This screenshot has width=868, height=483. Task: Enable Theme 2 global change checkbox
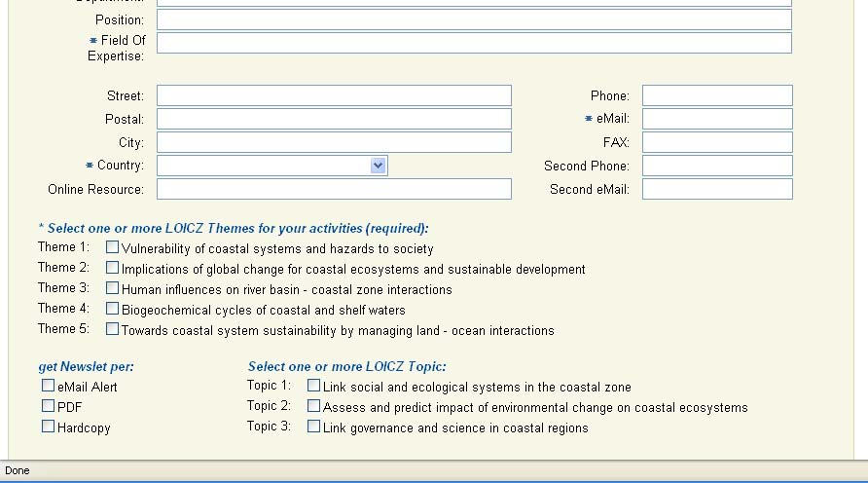pyautogui.click(x=113, y=268)
